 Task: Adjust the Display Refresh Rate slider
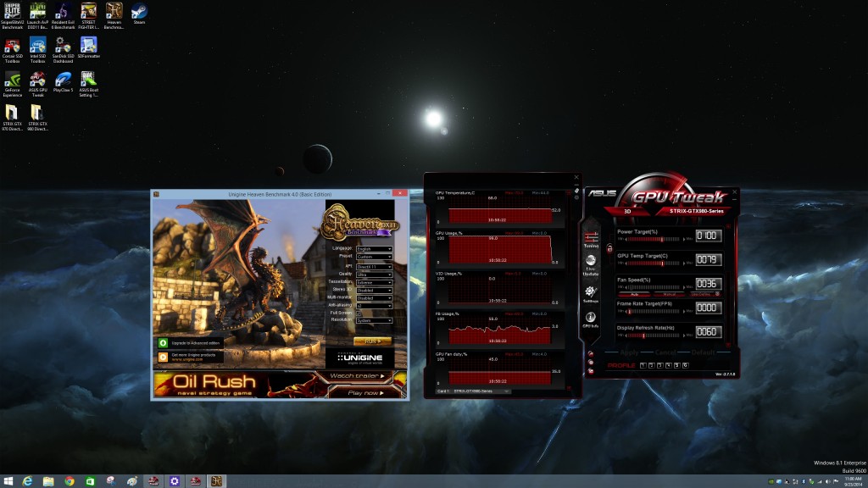coord(655,335)
